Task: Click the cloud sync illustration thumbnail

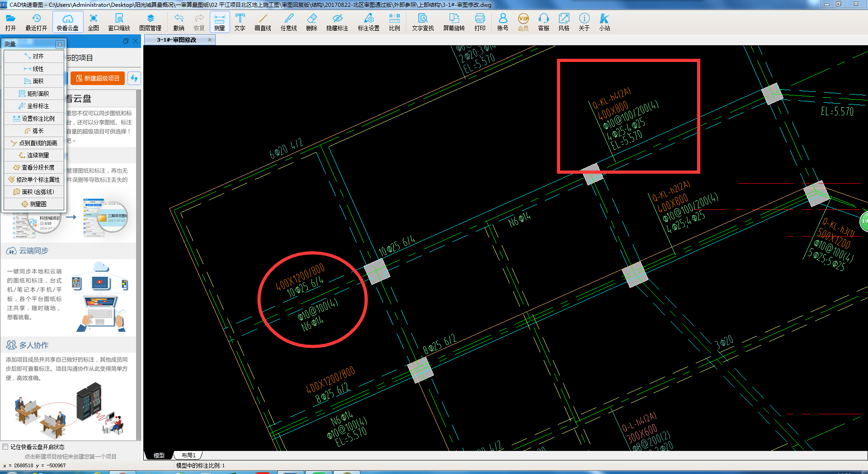Action: pyautogui.click(x=100, y=297)
